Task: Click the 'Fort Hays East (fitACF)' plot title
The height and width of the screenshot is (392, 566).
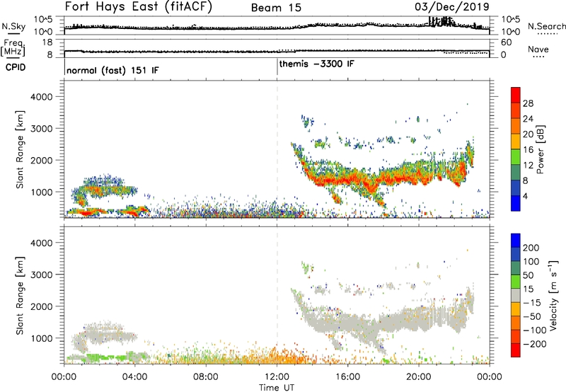Action: pos(139,6)
